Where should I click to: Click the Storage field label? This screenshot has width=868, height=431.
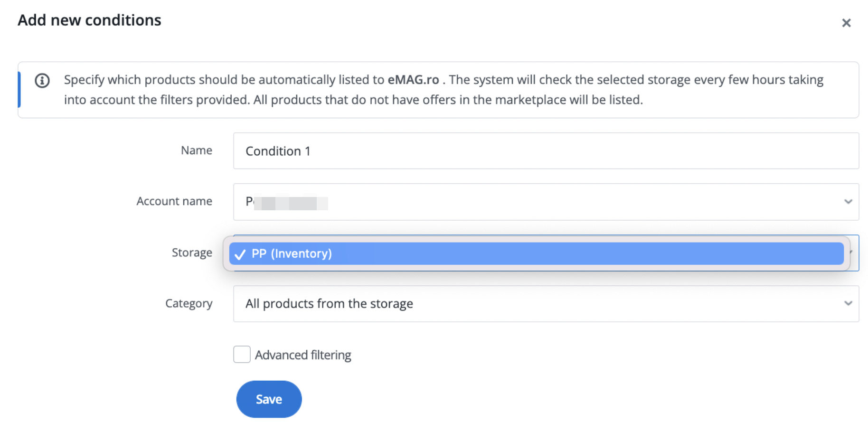pos(192,253)
